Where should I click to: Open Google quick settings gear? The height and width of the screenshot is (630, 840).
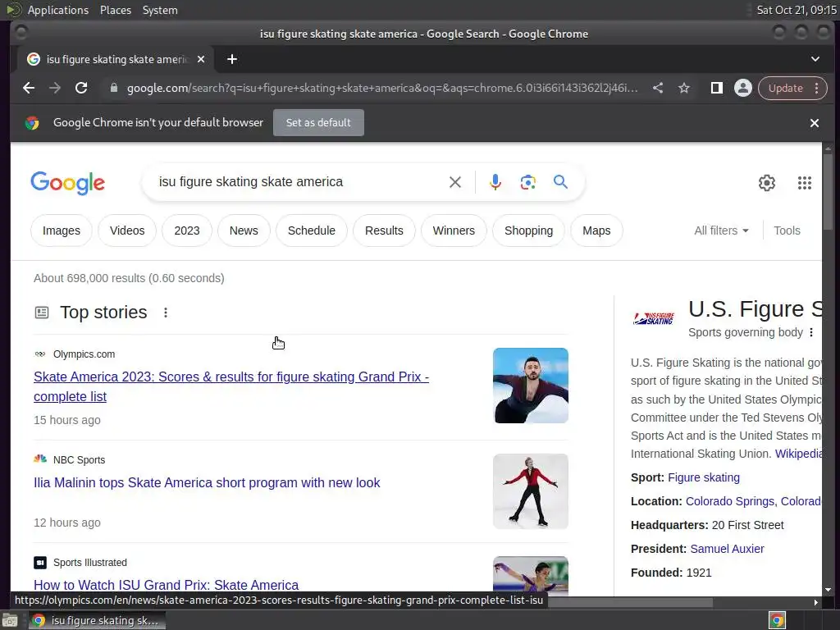[x=767, y=183]
